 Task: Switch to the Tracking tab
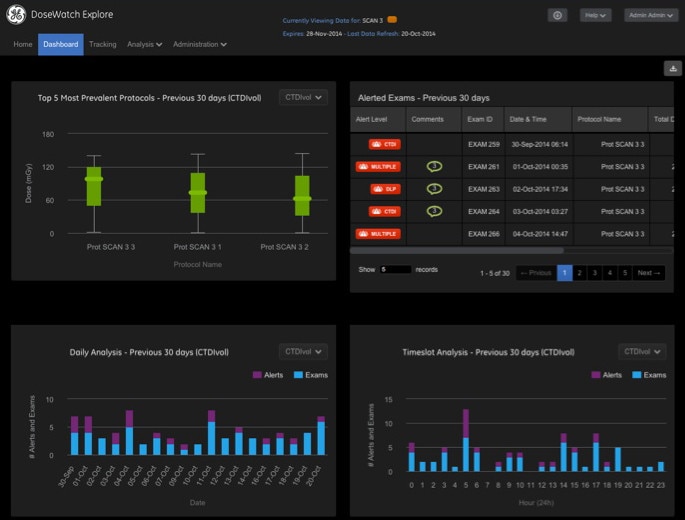coord(103,44)
